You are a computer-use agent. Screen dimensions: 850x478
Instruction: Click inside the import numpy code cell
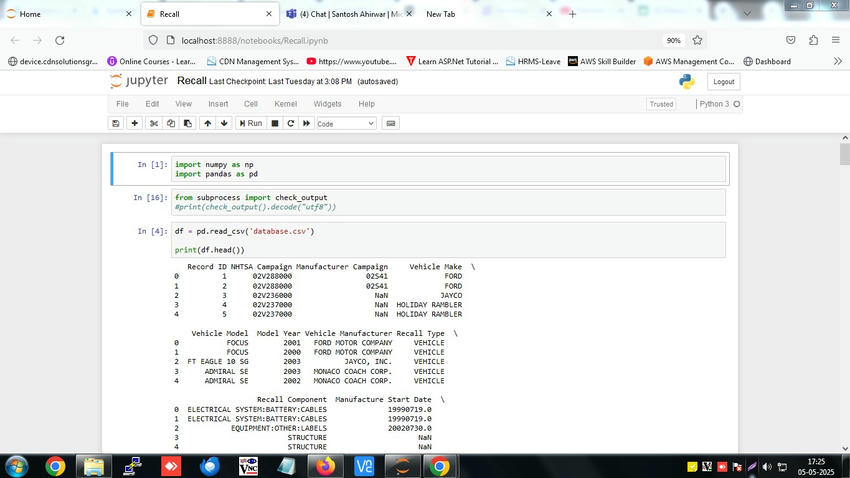point(448,169)
